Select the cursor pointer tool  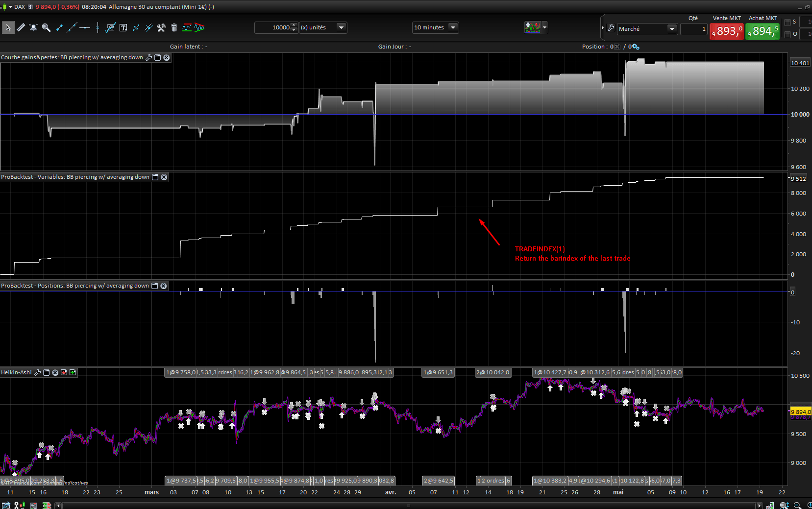8,27
